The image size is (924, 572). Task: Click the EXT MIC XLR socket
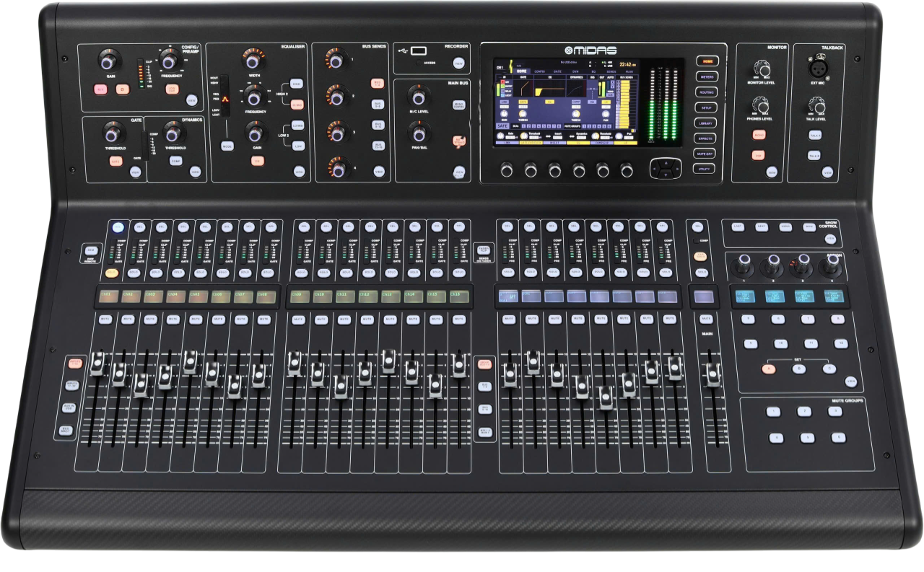(819, 67)
